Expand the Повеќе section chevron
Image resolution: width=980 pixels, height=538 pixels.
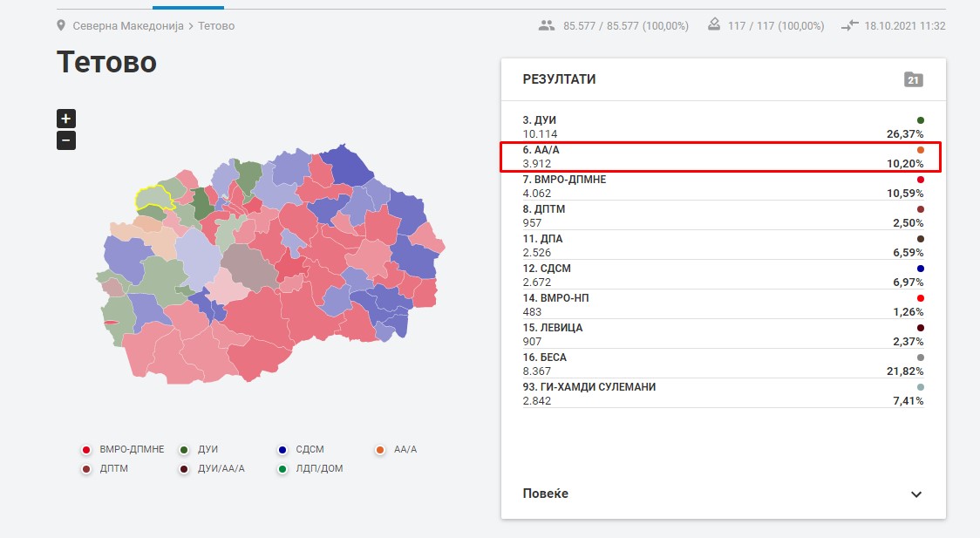(x=915, y=494)
